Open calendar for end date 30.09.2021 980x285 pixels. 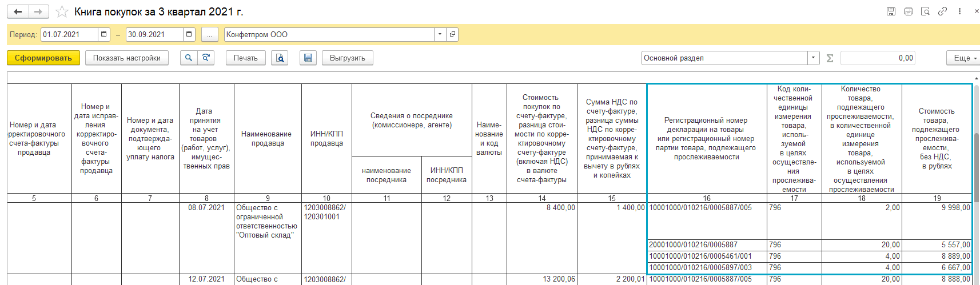[189, 34]
